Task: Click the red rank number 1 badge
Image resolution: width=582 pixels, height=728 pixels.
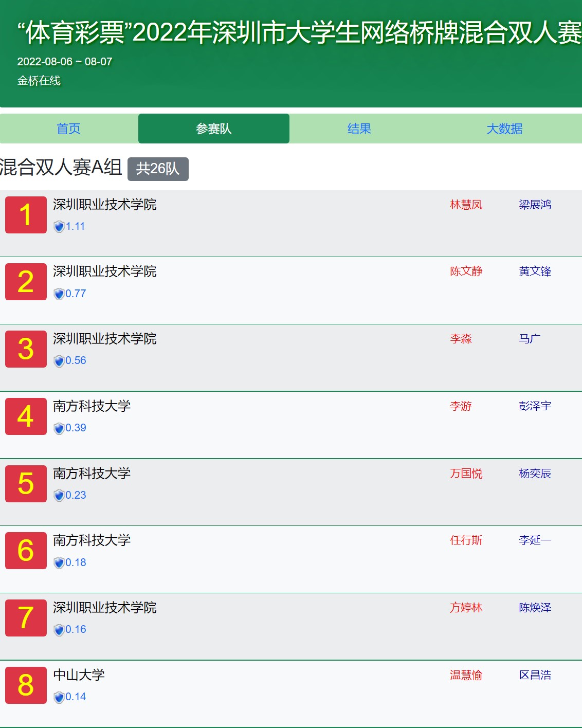Action: (26, 215)
